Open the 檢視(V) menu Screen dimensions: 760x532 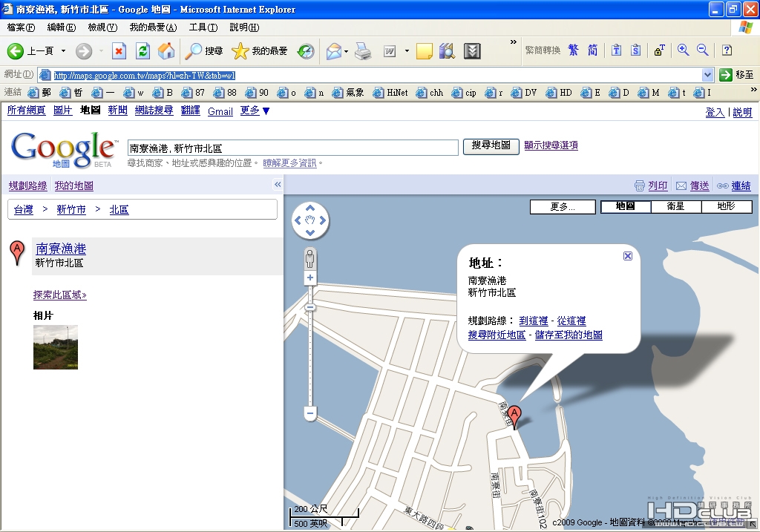pos(102,27)
